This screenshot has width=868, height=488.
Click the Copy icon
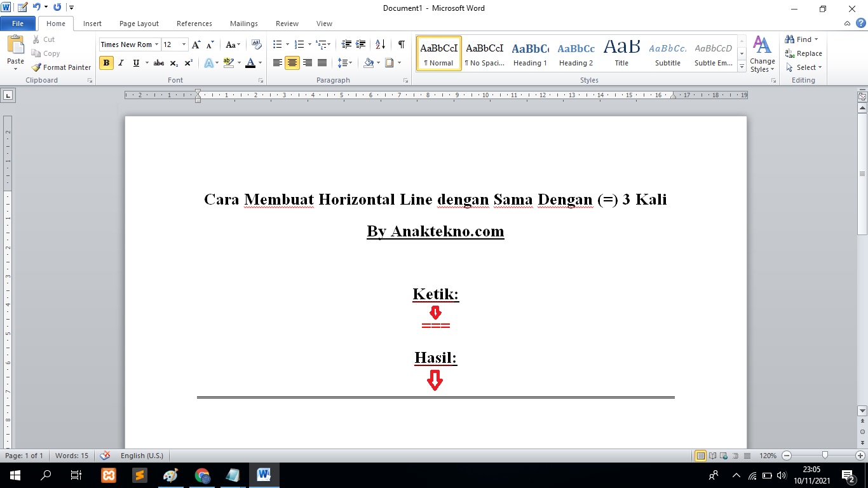click(36, 53)
